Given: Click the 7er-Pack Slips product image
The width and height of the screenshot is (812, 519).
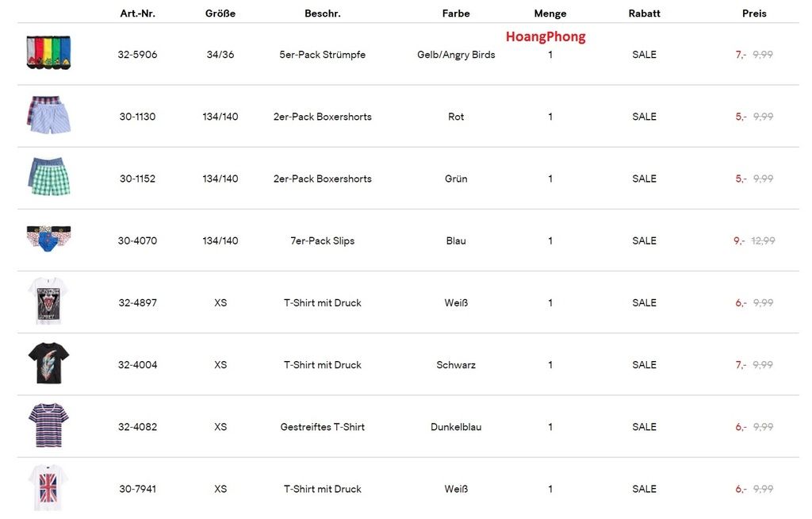Looking at the screenshot, I should 48,239.
